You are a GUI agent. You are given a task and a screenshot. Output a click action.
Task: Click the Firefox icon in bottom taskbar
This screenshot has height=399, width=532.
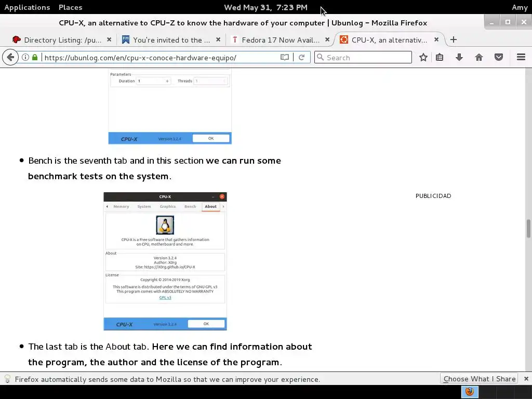click(x=470, y=392)
